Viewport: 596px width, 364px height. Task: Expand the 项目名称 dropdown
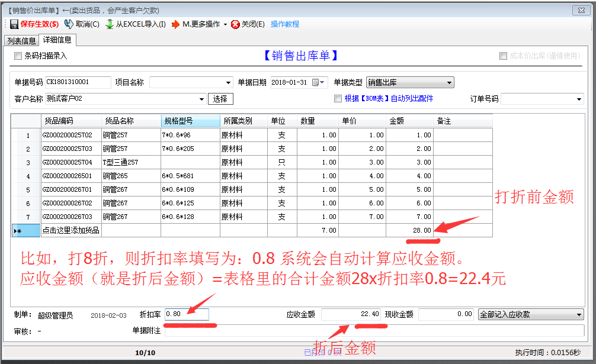229,83
